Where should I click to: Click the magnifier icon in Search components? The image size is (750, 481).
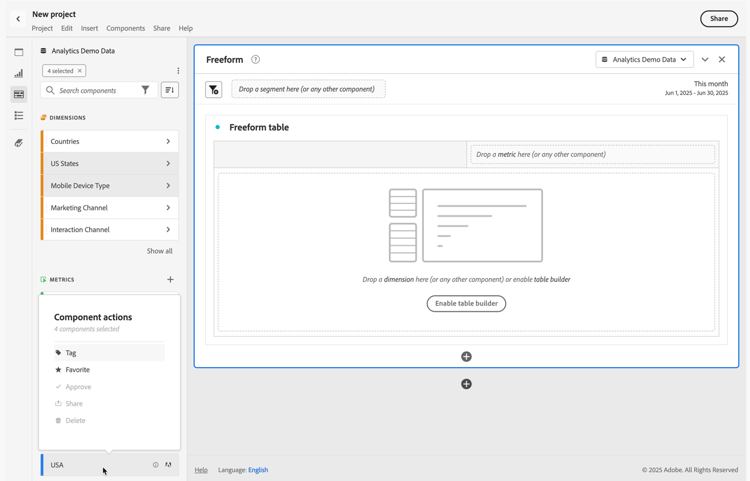[x=50, y=90]
